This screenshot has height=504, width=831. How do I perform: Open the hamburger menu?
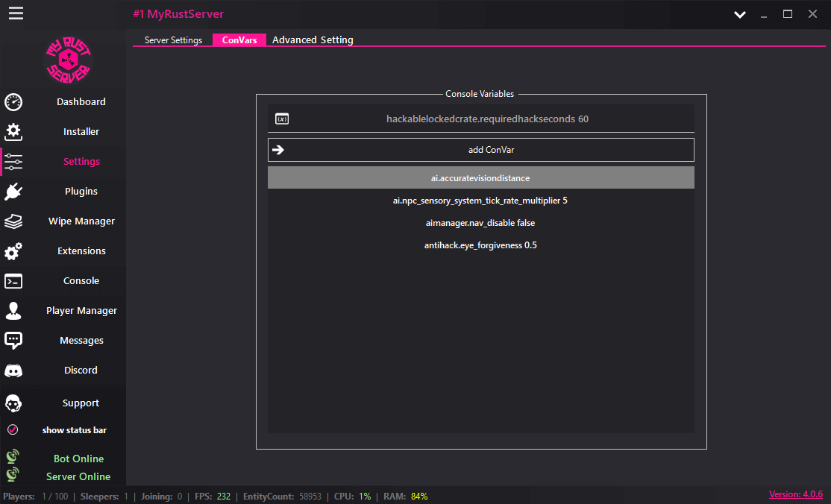(16, 13)
